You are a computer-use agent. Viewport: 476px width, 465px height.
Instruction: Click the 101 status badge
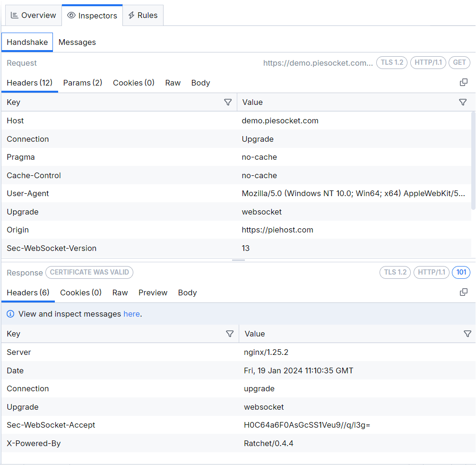tap(461, 272)
